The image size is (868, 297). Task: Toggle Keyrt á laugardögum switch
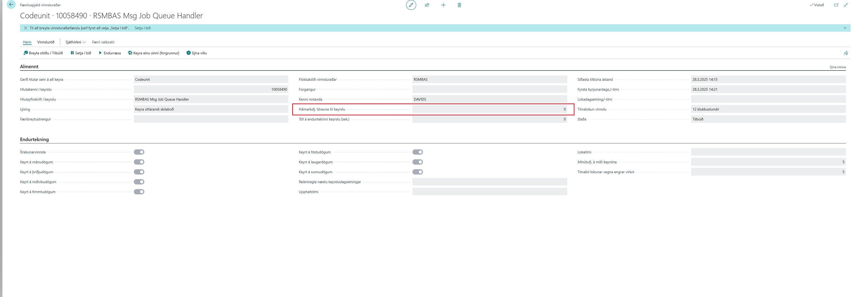coord(417,162)
